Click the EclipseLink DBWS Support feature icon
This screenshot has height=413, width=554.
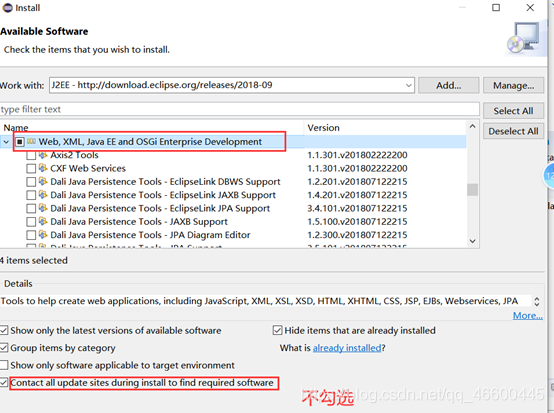(x=43, y=181)
